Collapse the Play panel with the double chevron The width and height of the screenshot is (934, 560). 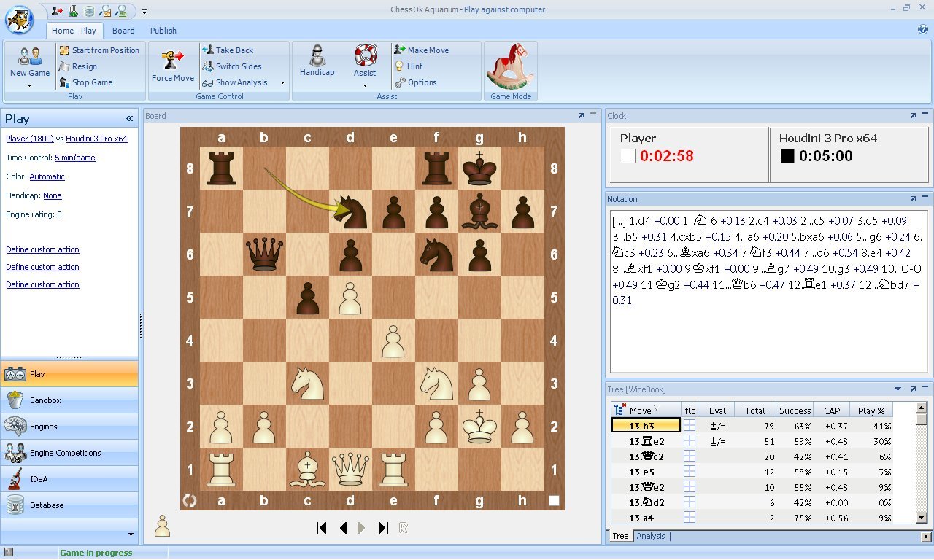129,118
